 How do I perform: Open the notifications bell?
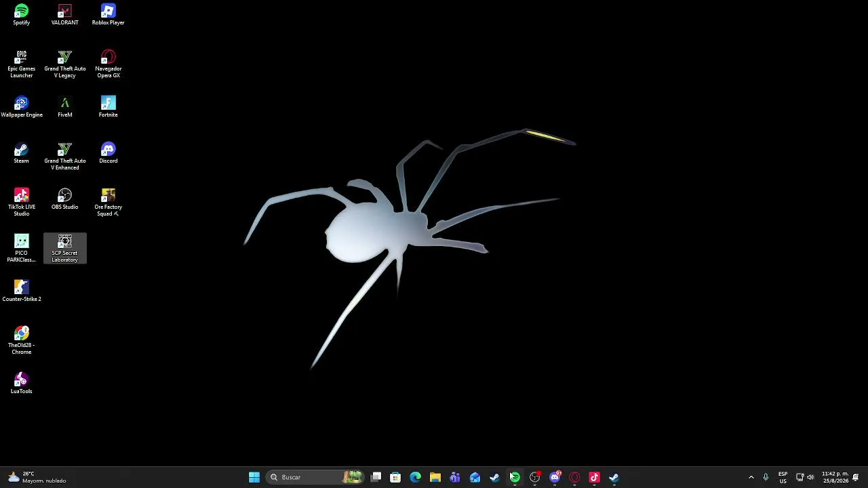click(x=856, y=477)
